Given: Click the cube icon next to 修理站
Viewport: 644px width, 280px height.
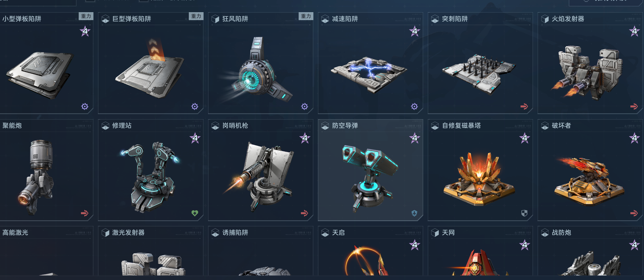Looking at the screenshot, I should coord(105,126).
